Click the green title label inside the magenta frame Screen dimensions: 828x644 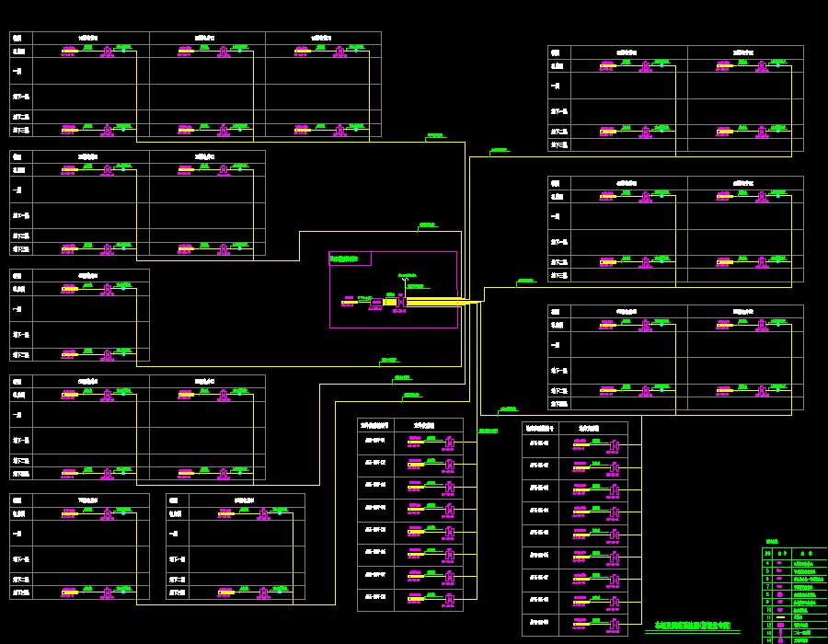[x=344, y=259]
